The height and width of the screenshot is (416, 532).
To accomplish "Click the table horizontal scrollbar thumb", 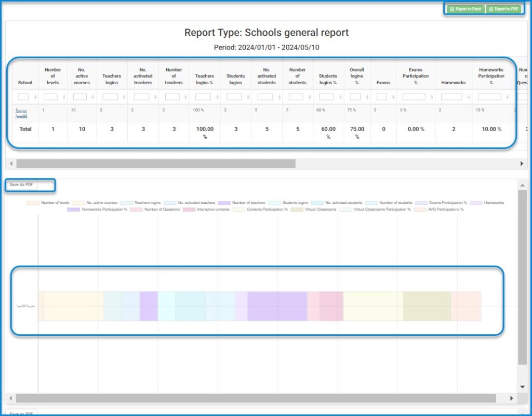I will click(156, 164).
